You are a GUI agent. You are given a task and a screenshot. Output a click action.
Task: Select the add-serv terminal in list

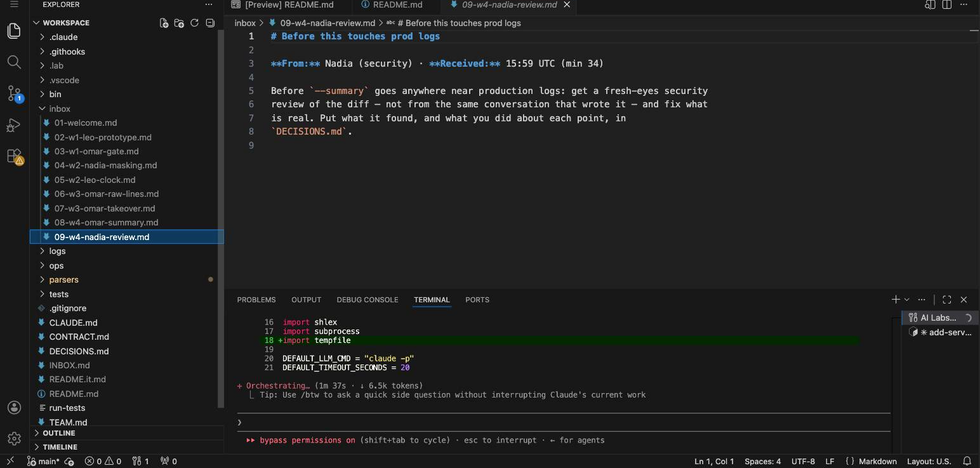click(x=941, y=332)
